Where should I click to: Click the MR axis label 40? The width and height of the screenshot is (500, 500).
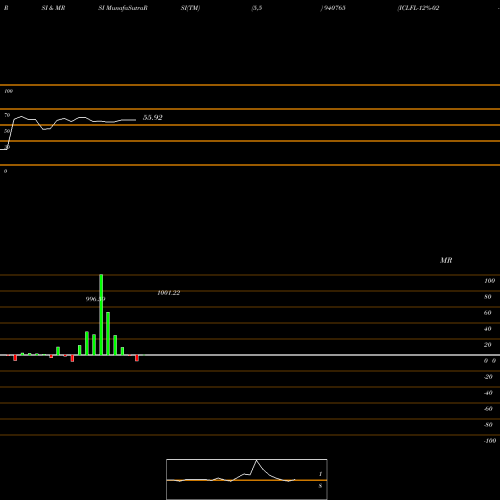tap(488, 329)
